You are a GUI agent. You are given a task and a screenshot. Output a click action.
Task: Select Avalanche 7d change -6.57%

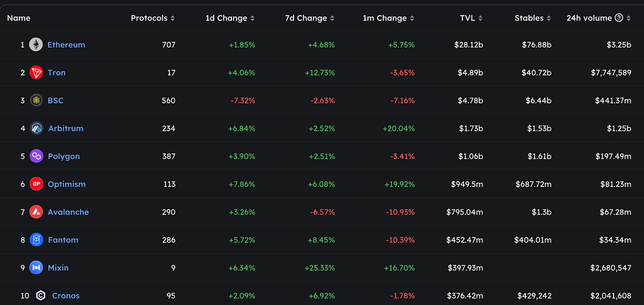coord(322,212)
